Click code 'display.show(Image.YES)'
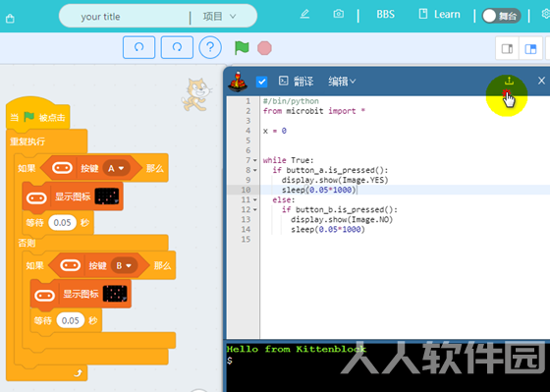The height and width of the screenshot is (392, 550). coord(335,180)
